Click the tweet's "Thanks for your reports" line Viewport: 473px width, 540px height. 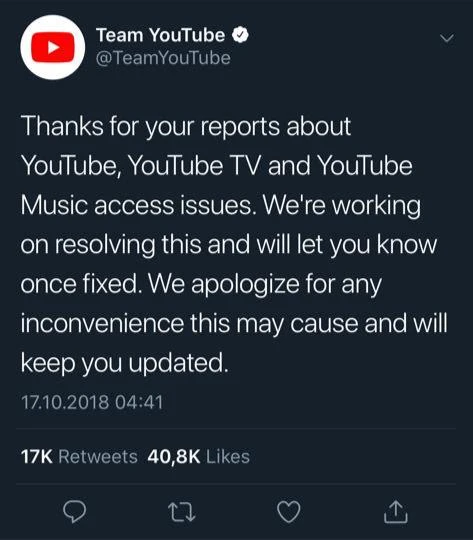(x=186, y=126)
